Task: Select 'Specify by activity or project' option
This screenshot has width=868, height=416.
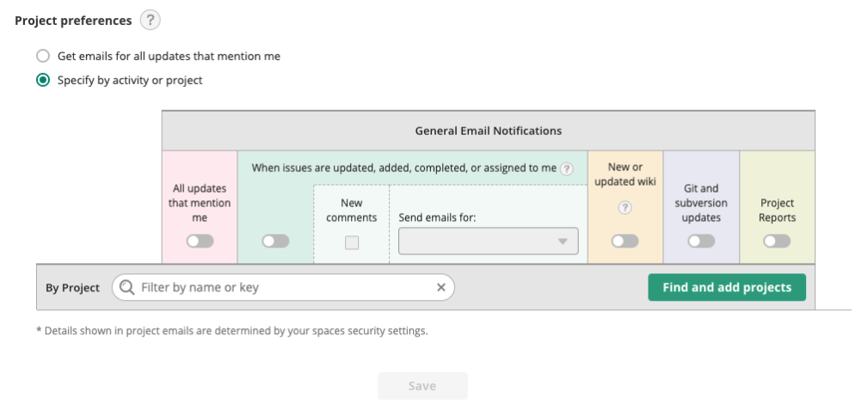Action: tap(43, 80)
